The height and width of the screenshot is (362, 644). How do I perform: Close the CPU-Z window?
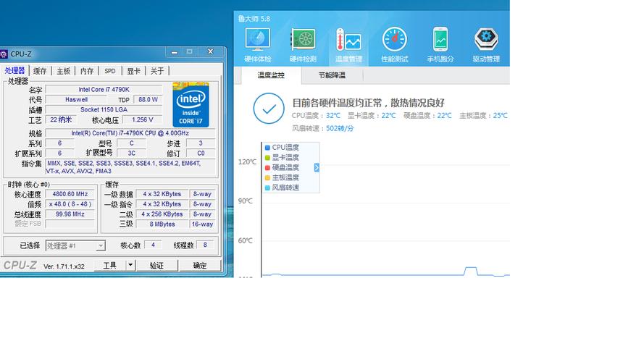[210, 51]
